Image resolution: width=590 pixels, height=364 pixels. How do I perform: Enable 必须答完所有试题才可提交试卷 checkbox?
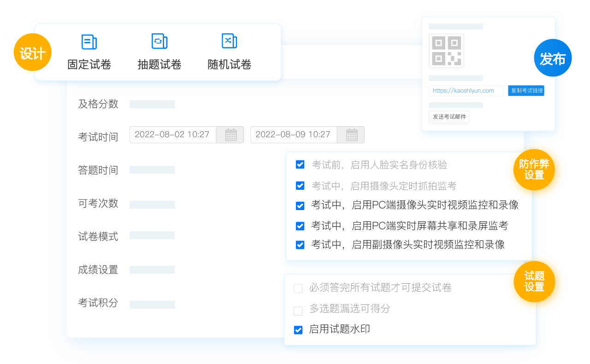coord(298,288)
